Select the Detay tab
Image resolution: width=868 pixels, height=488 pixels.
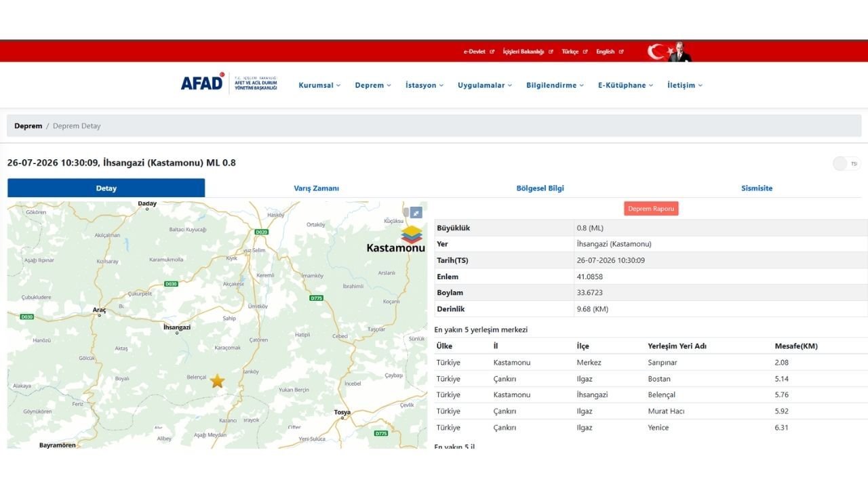[106, 188]
